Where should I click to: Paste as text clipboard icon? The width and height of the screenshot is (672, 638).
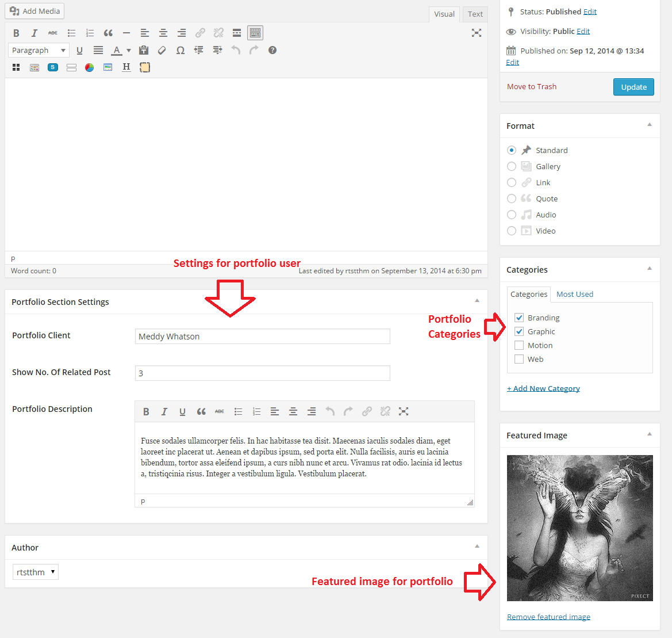[x=144, y=51]
